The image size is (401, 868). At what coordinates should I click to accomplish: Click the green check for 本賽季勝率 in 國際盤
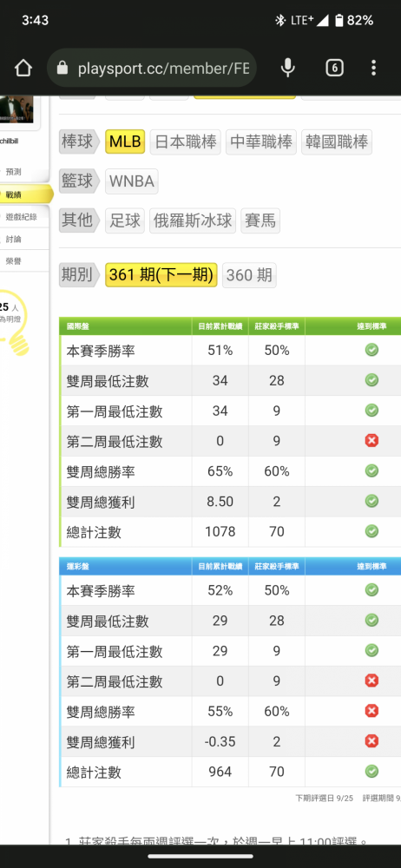pyautogui.click(x=371, y=350)
